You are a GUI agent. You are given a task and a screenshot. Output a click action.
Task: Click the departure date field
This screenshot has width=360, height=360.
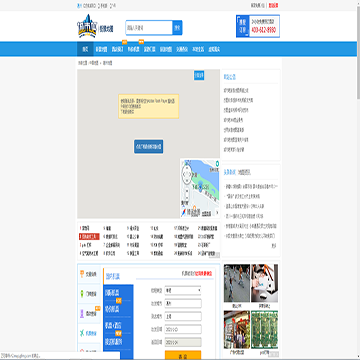click(x=183, y=329)
